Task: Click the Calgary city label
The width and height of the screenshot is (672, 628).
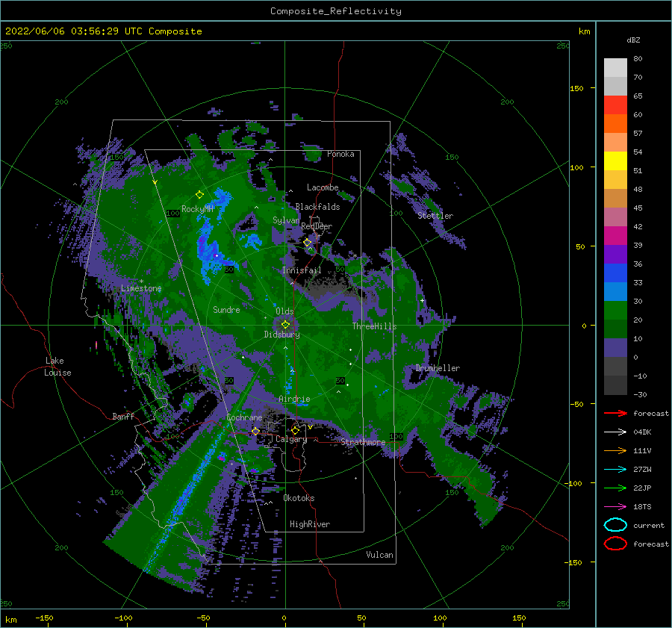Action: pyautogui.click(x=291, y=439)
